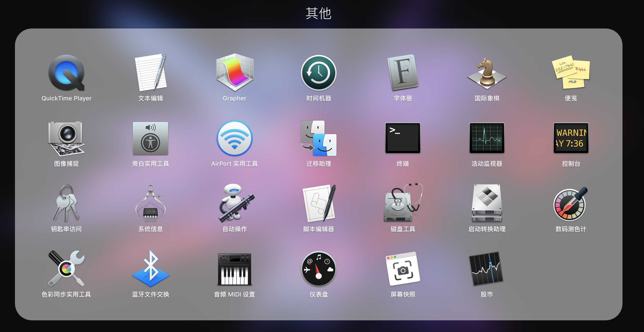This screenshot has height=332, width=644.
Task: Launch the 终端 Terminal app
Action: (x=402, y=138)
